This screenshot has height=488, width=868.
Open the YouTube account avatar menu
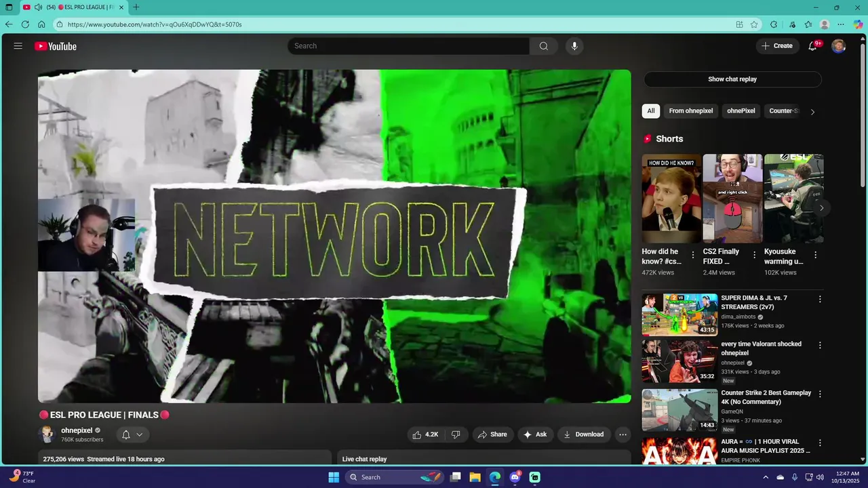click(839, 46)
